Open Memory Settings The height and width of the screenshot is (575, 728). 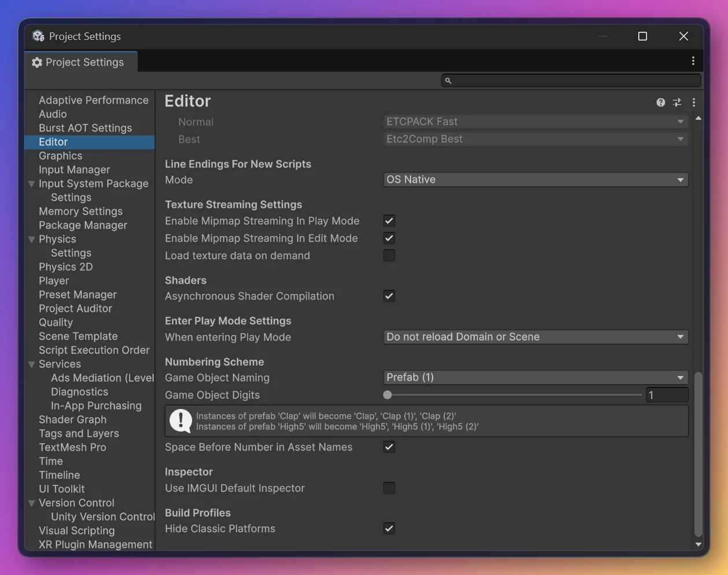coord(81,211)
